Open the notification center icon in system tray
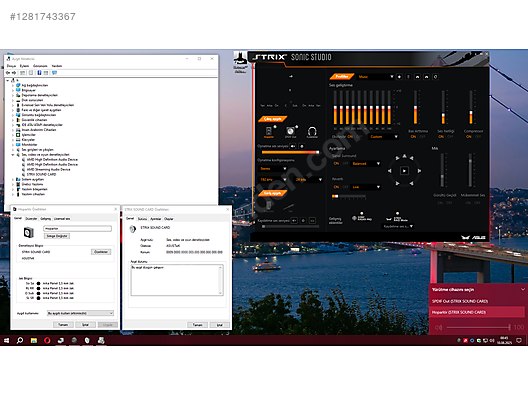Screen dimensions: 528x396 (x=519, y=340)
